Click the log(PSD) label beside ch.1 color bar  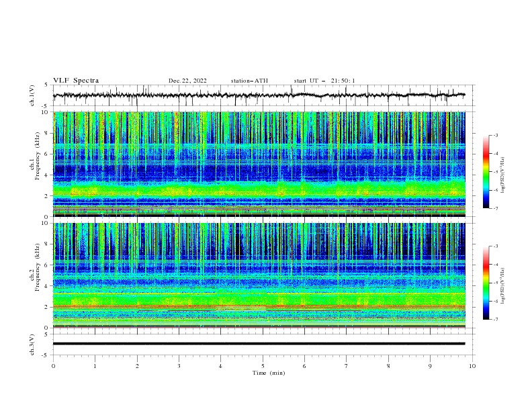(x=502, y=176)
